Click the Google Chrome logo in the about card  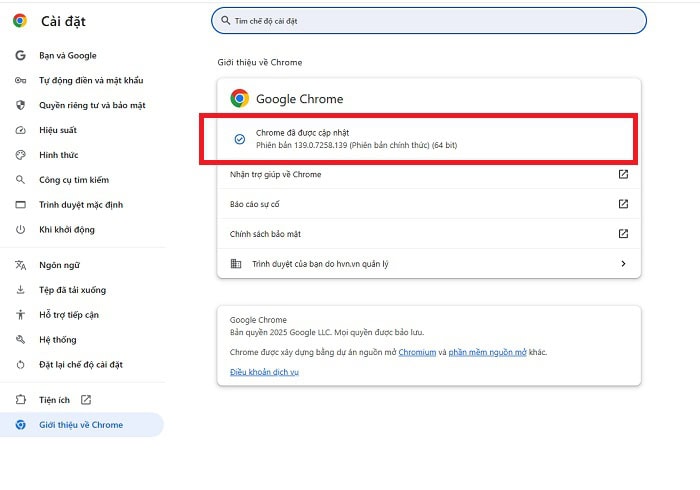240,98
